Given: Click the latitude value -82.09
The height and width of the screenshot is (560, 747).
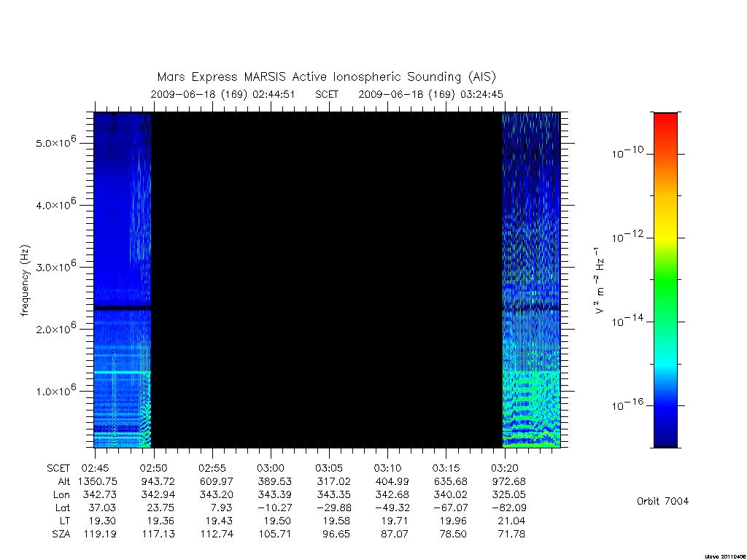Looking at the screenshot, I should point(508,507).
